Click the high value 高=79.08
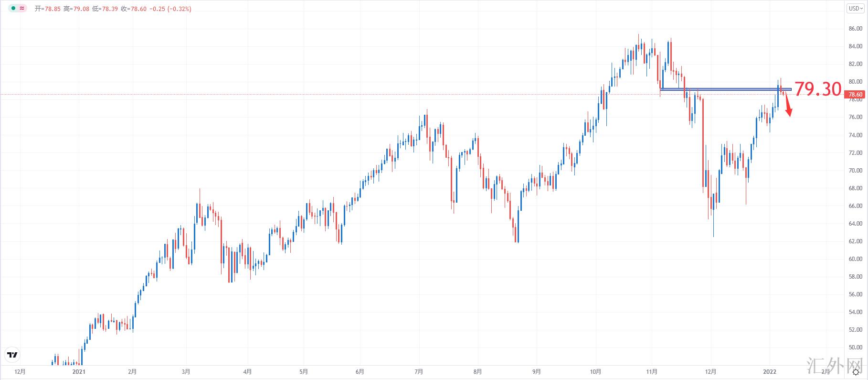 point(76,9)
